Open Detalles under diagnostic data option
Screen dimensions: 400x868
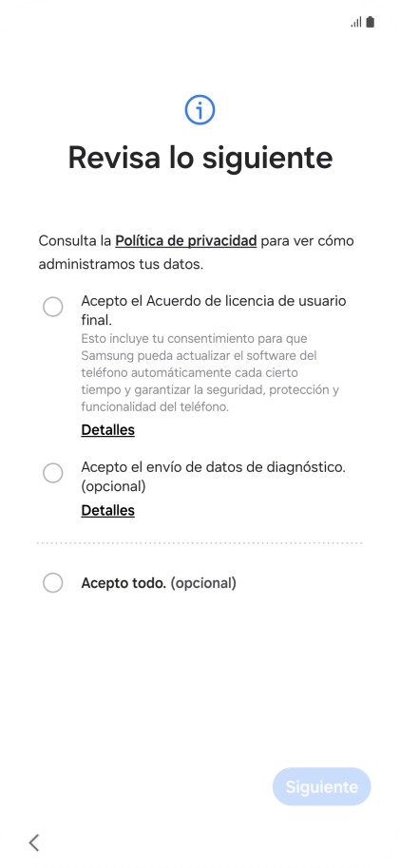click(108, 510)
